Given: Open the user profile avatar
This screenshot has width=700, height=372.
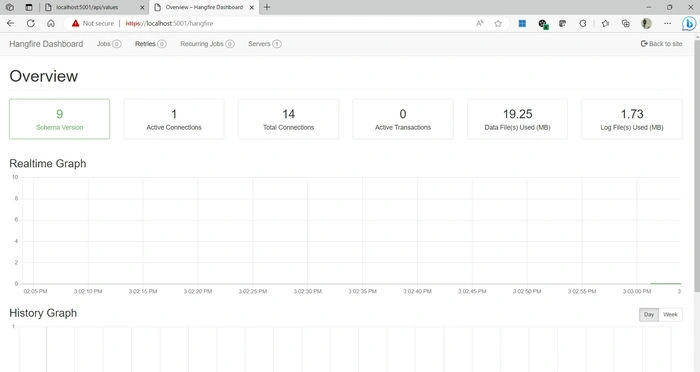Looking at the screenshot, I should tap(646, 23).
